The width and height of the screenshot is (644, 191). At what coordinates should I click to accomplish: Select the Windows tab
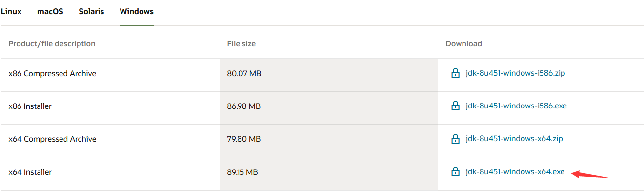tap(137, 11)
